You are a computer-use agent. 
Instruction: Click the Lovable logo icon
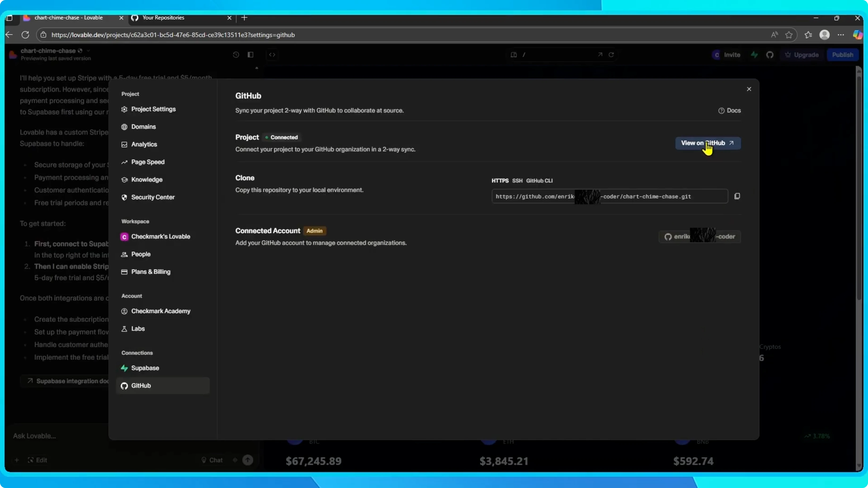pyautogui.click(x=13, y=54)
